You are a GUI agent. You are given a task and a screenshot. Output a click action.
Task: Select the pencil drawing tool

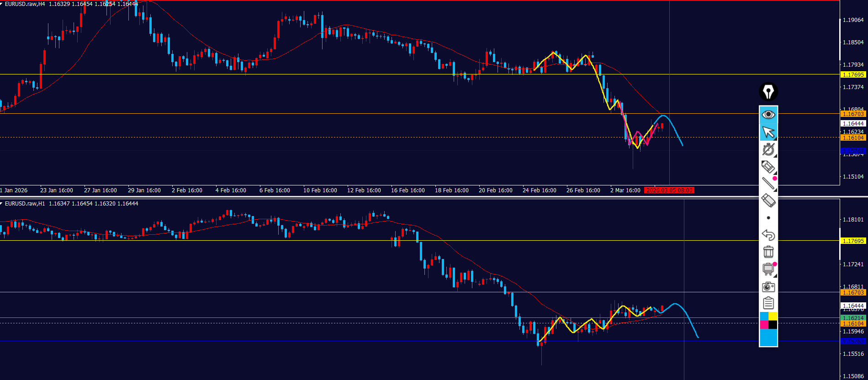[x=768, y=167]
